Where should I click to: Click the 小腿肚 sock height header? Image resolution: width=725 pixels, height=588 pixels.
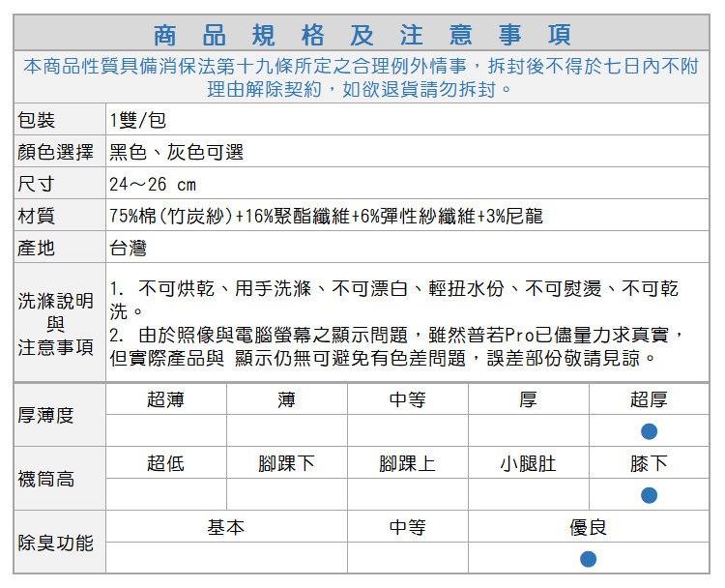click(528, 463)
